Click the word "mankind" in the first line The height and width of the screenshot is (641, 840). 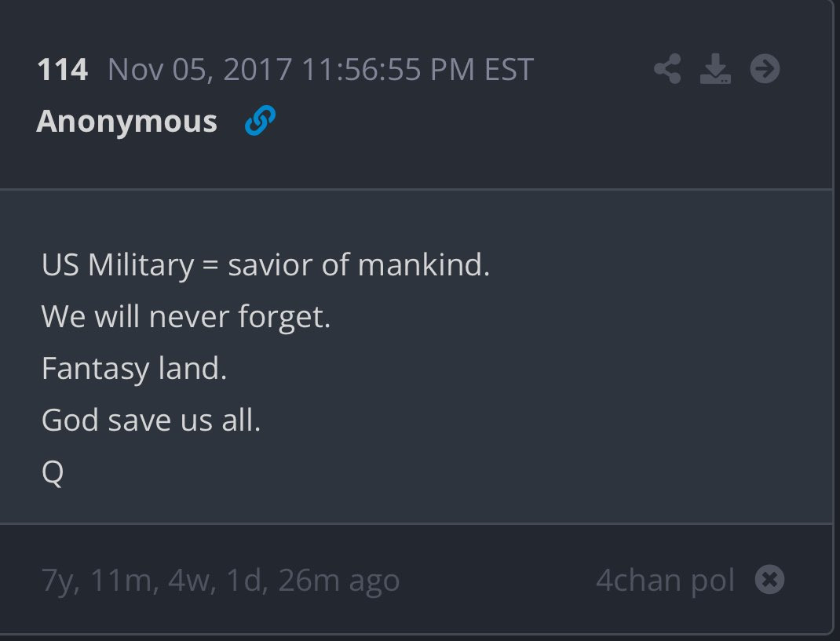(420, 265)
